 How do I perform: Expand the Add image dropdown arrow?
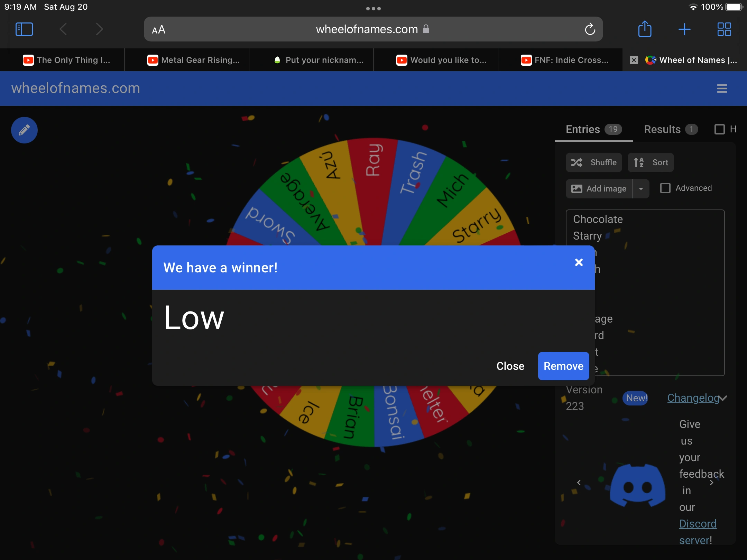[x=642, y=189]
